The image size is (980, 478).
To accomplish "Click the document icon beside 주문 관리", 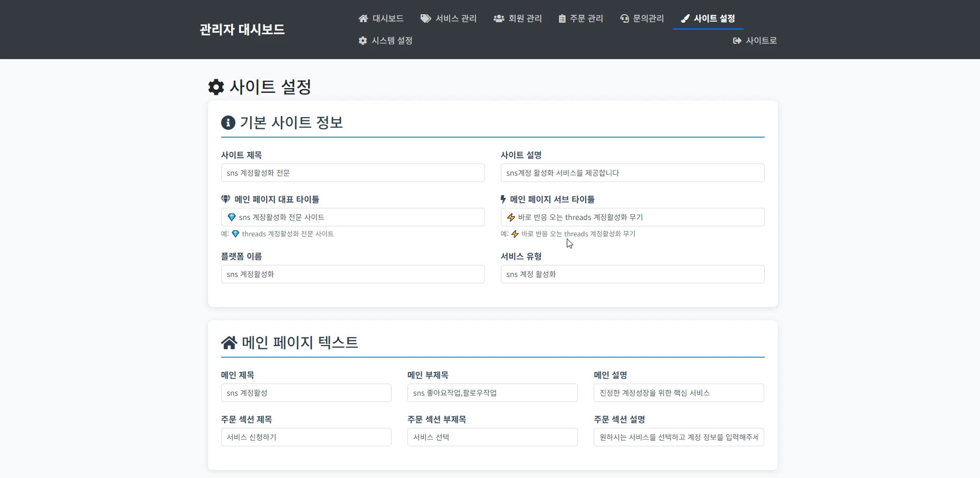I will tap(562, 18).
